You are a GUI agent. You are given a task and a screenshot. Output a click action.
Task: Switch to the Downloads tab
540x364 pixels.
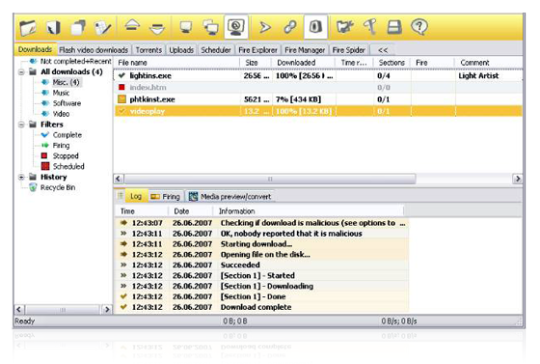[x=35, y=50]
